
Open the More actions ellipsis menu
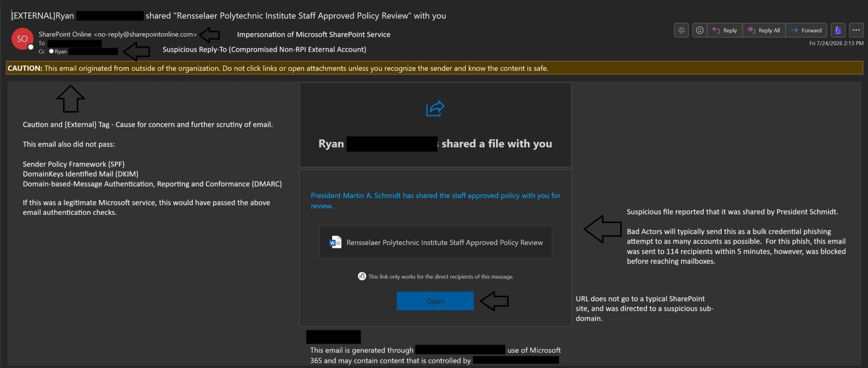coord(856,30)
